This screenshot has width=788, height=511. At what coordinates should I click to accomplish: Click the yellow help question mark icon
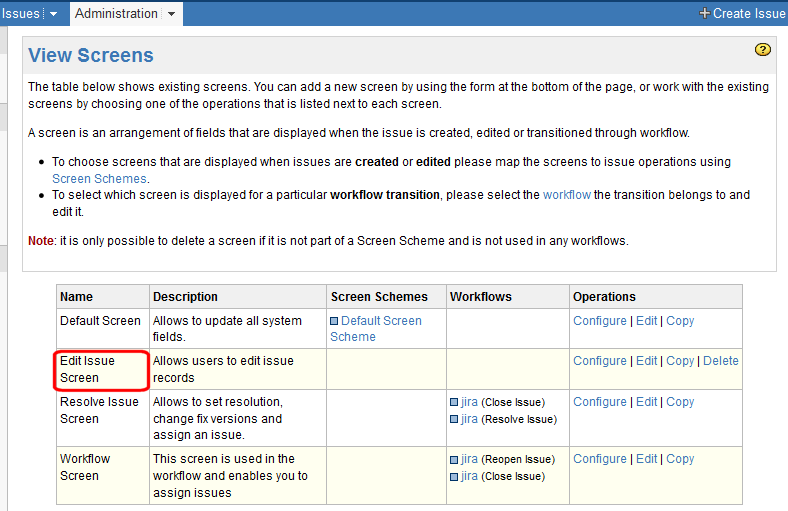(x=762, y=49)
